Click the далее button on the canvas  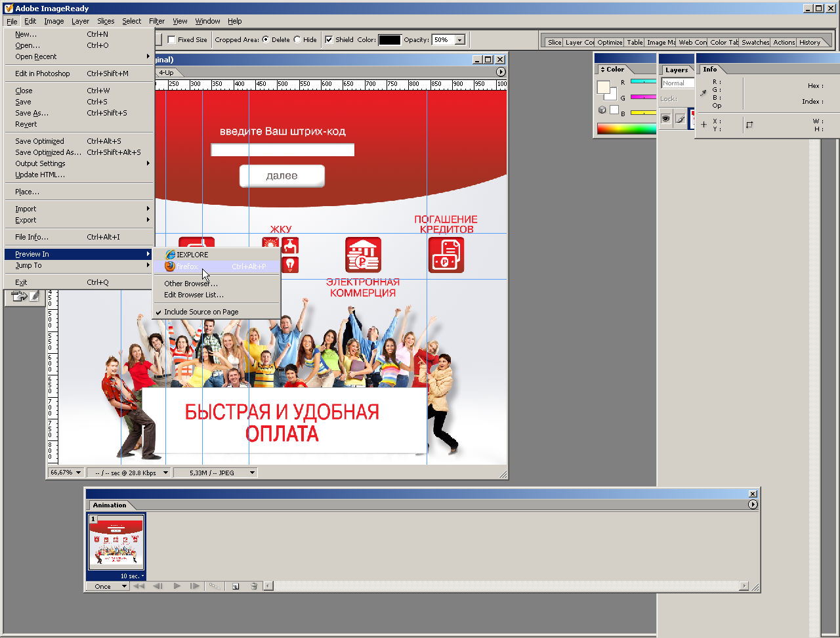tap(282, 176)
